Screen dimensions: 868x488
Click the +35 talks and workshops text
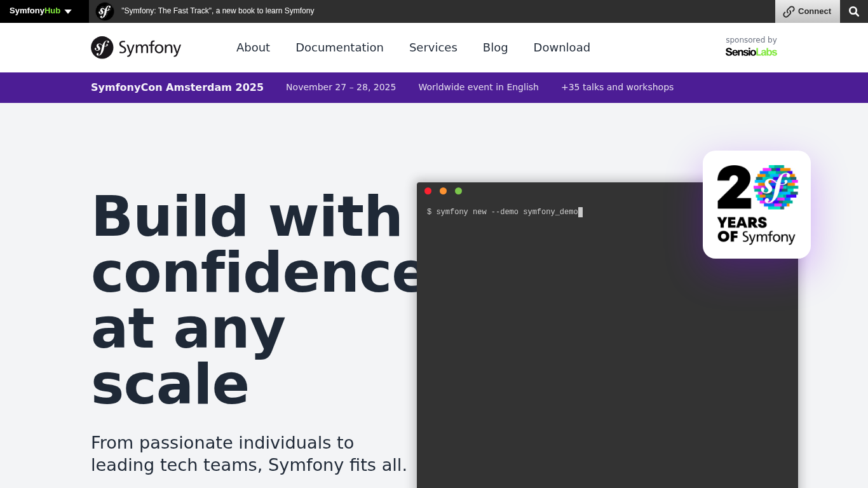coord(617,88)
